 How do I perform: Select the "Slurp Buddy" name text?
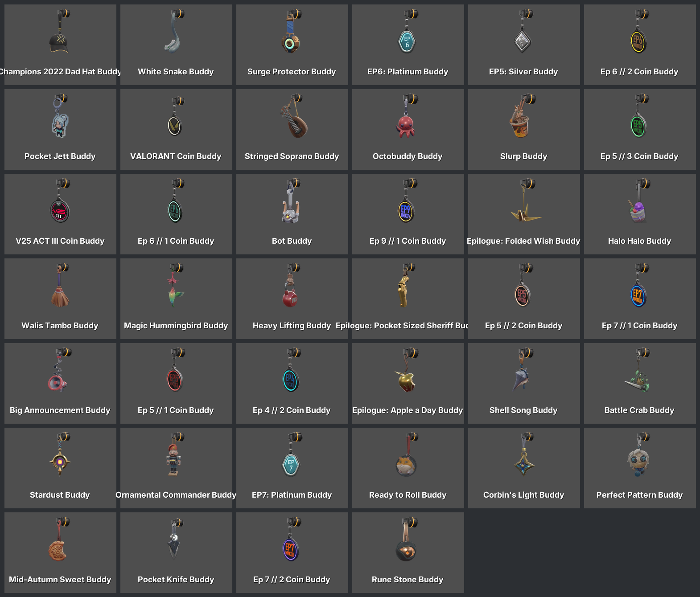click(523, 156)
